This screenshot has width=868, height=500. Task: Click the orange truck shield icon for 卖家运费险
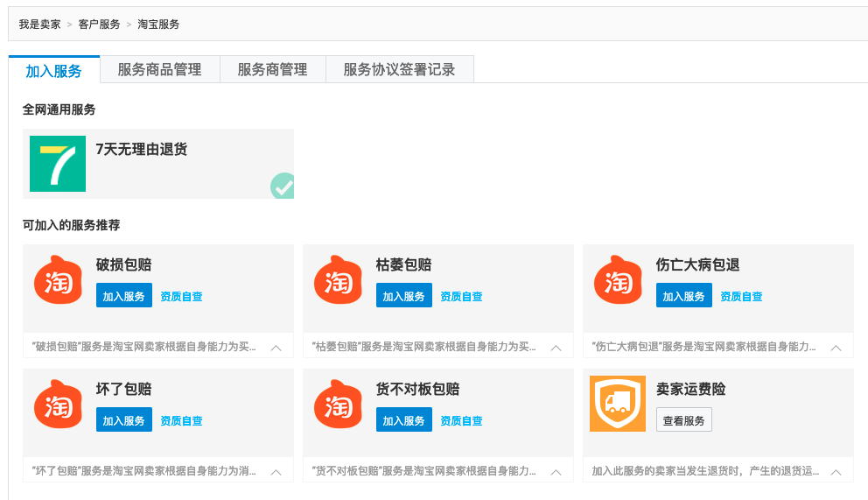pyautogui.click(x=618, y=404)
